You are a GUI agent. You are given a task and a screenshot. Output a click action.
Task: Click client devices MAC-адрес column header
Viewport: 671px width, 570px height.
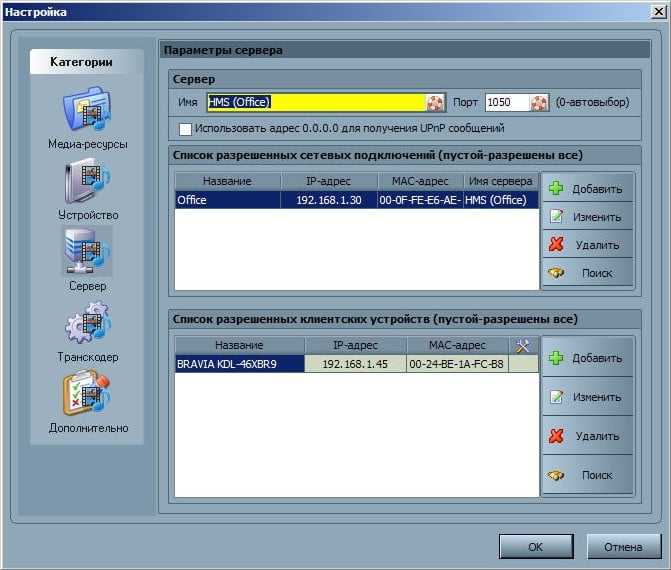[x=457, y=345]
